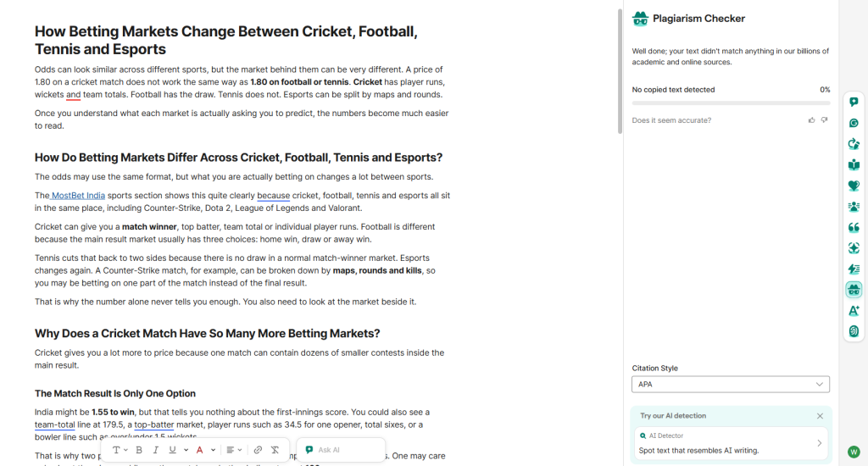The image size is (868, 466).
Task: Click bold text 'match winner'
Action: (x=149, y=227)
